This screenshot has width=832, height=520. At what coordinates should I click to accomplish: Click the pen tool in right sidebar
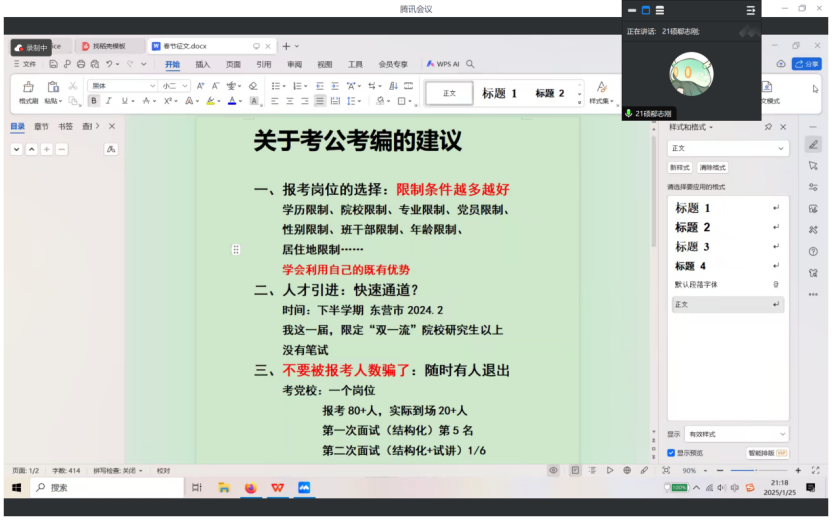(x=813, y=144)
